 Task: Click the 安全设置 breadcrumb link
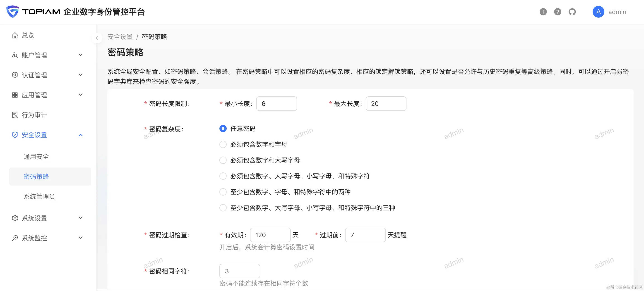120,37
